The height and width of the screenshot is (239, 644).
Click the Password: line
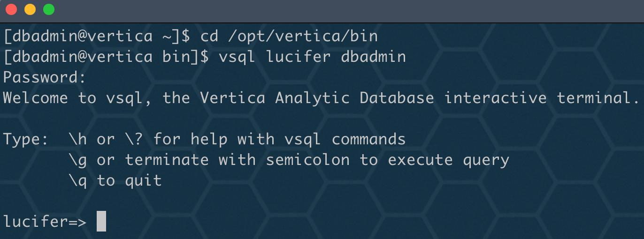click(x=45, y=77)
